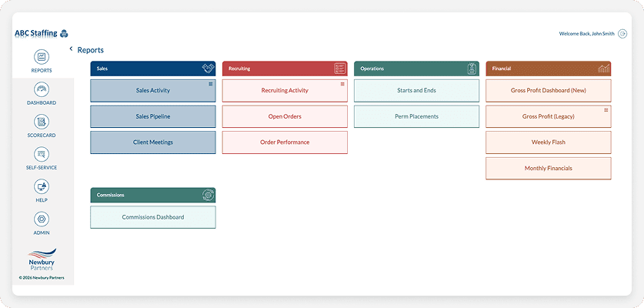644x308 pixels.
Task: Open the Order Performance report
Action: [x=285, y=142]
